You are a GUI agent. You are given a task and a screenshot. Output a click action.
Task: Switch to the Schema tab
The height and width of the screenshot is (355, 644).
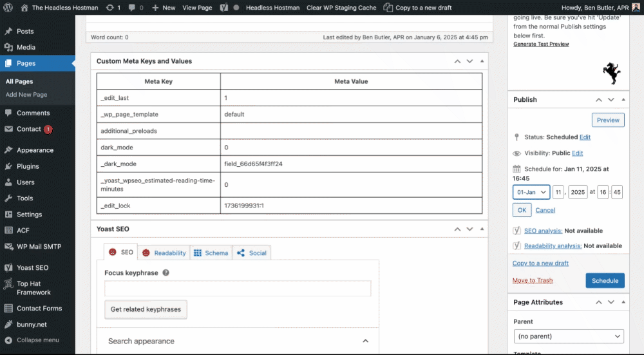211,253
